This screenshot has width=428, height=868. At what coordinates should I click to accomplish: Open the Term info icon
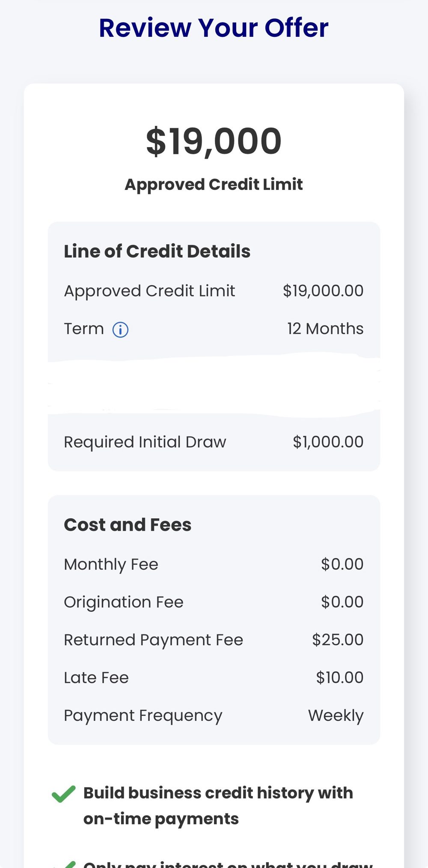(x=120, y=330)
